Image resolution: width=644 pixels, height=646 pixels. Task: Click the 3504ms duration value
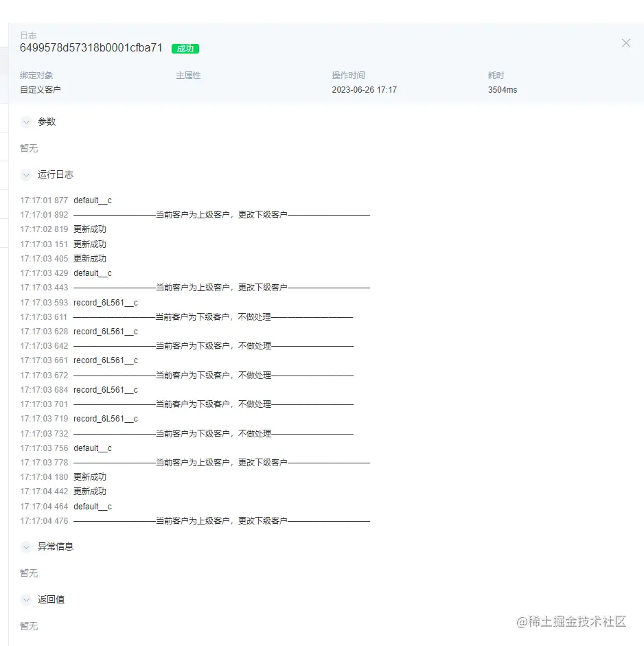coord(503,90)
